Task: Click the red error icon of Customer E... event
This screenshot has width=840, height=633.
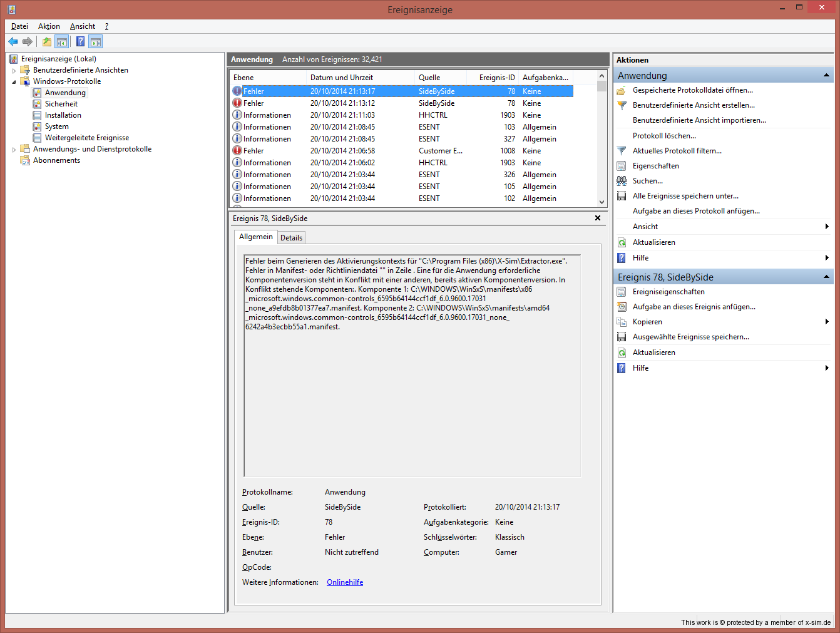Action: coord(237,151)
